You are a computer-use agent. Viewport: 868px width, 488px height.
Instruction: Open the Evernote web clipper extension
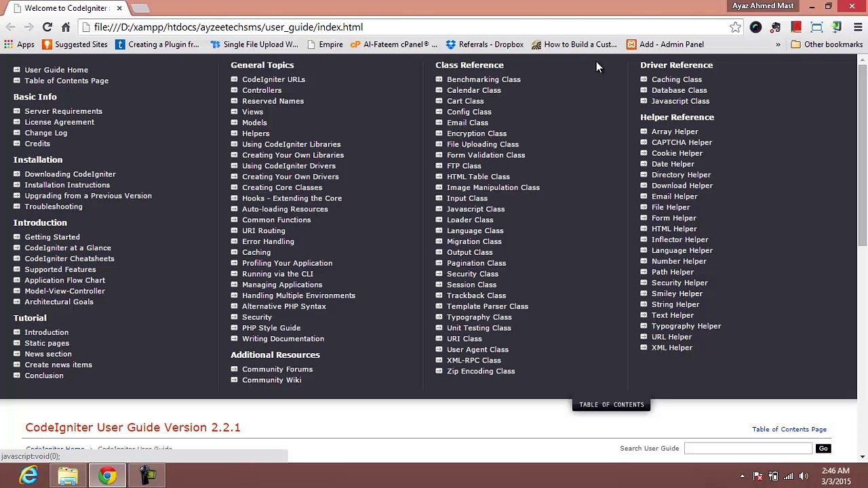(x=776, y=27)
